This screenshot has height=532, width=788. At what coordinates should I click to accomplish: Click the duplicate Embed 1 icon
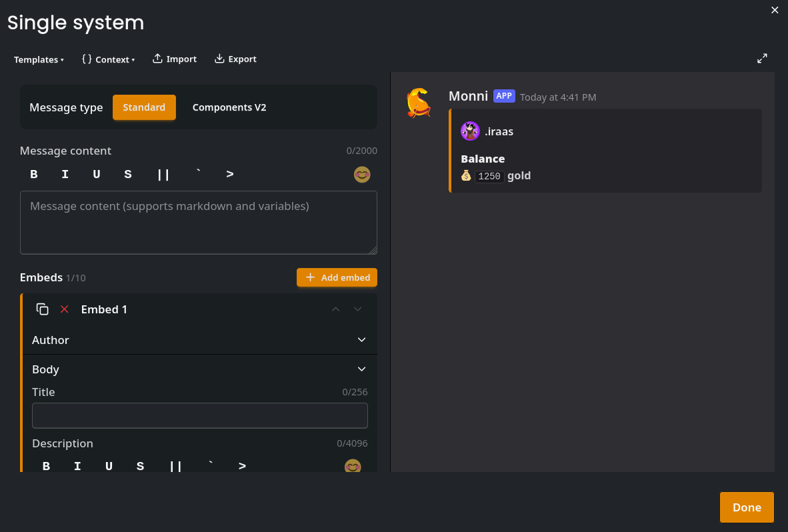pyautogui.click(x=43, y=309)
